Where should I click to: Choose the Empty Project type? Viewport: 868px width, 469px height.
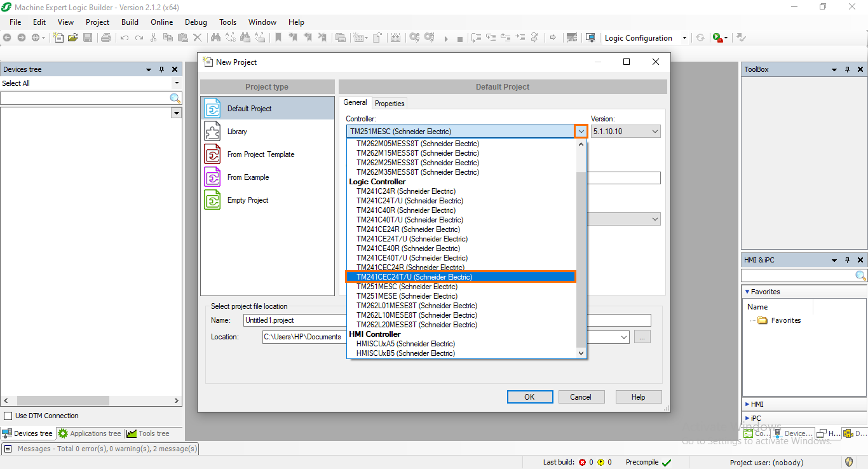(x=268, y=200)
